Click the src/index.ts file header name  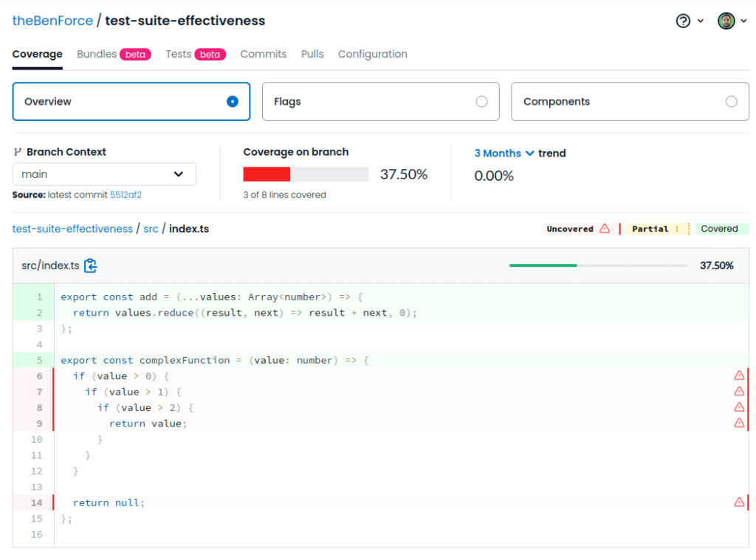point(50,266)
